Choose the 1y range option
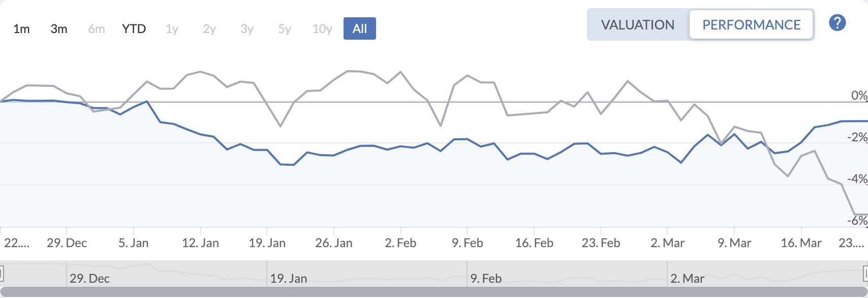 [x=172, y=29]
